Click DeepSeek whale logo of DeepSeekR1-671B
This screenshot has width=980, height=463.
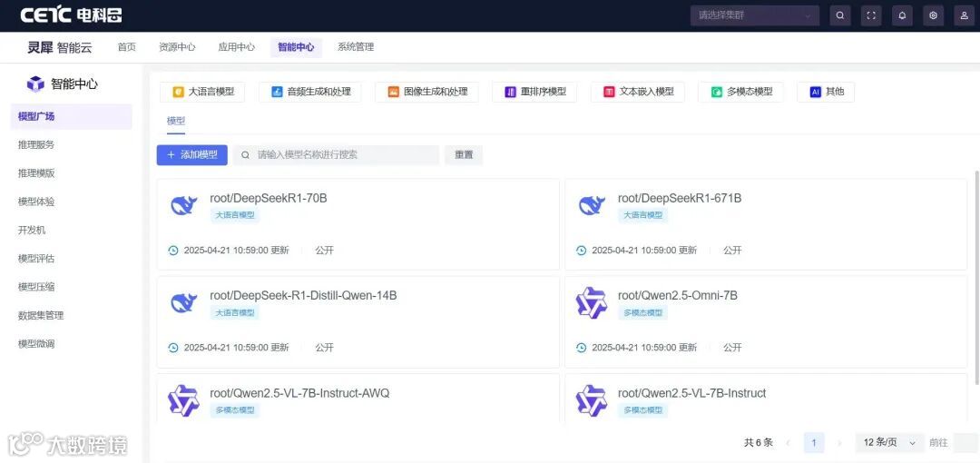(592, 204)
